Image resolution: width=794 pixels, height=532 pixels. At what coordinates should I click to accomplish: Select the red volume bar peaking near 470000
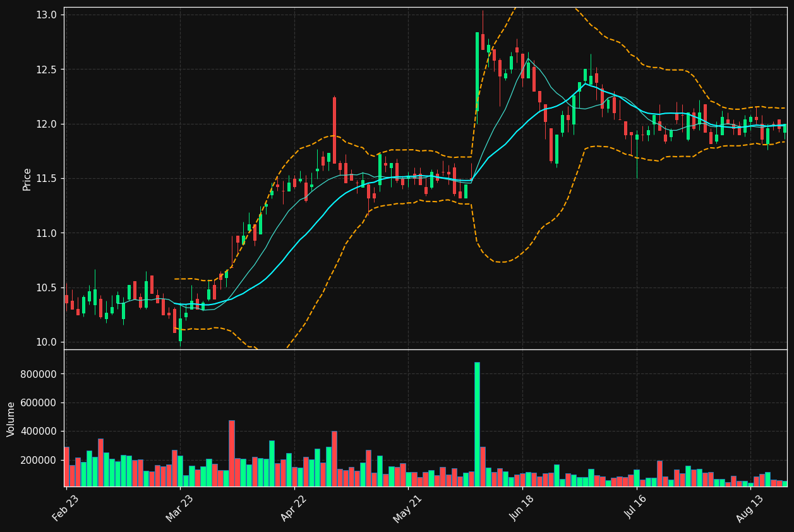232,454
